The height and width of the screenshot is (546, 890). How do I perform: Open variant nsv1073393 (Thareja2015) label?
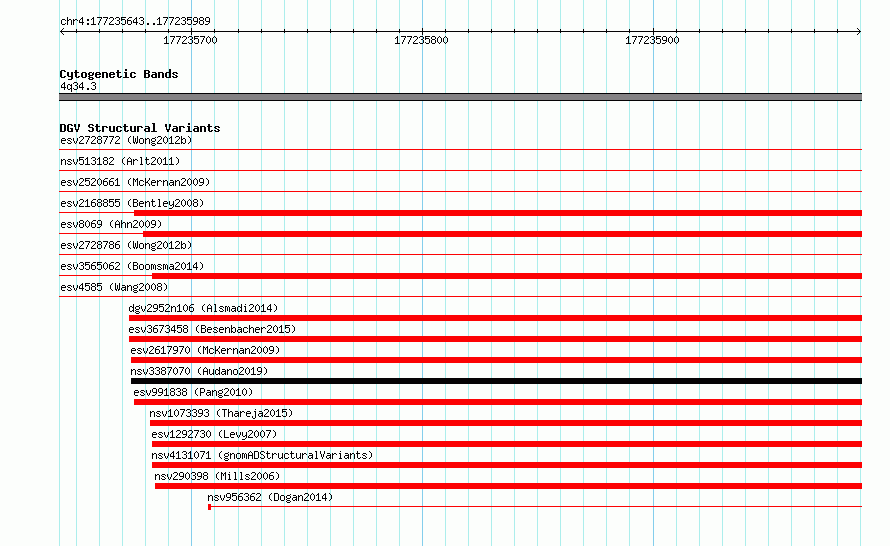(x=221, y=413)
